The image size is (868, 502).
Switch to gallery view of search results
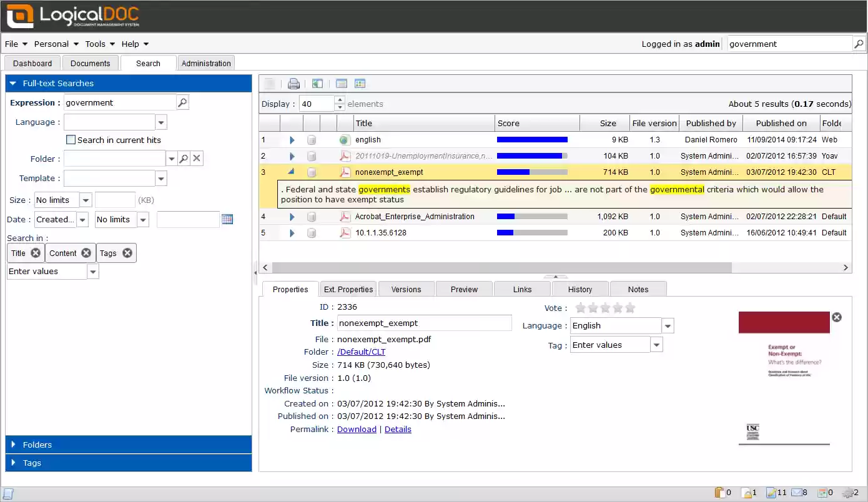(359, 83)
